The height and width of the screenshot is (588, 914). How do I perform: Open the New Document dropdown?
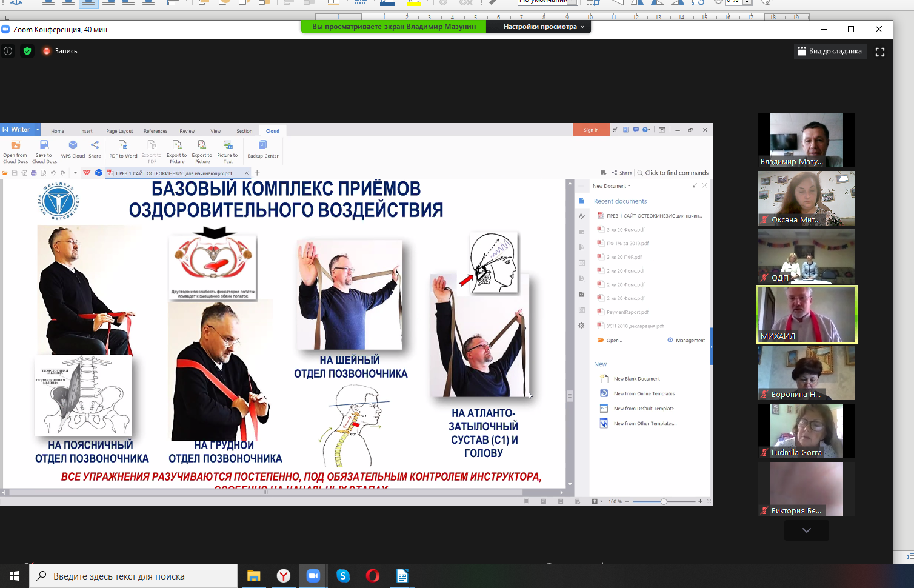point(611,186)
